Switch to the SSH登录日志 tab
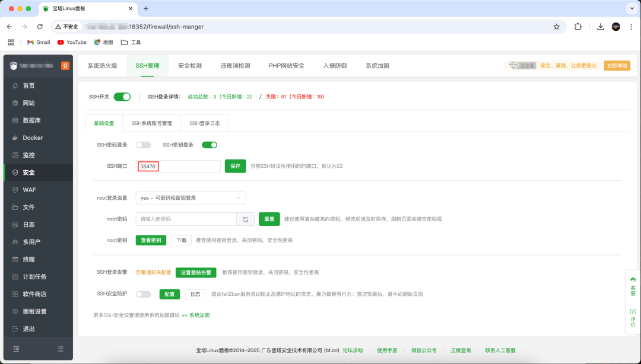641x364 pixels. coord(204,123)
